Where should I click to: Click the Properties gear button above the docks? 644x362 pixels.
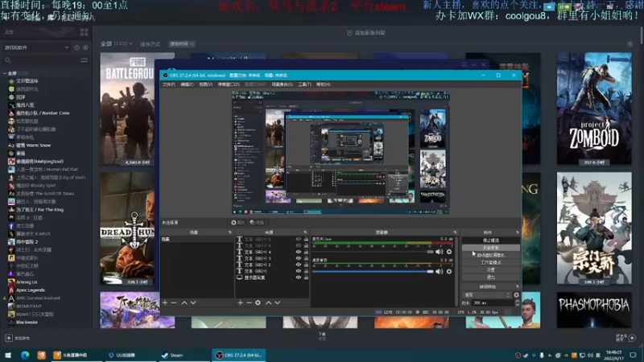pos(237,223)
